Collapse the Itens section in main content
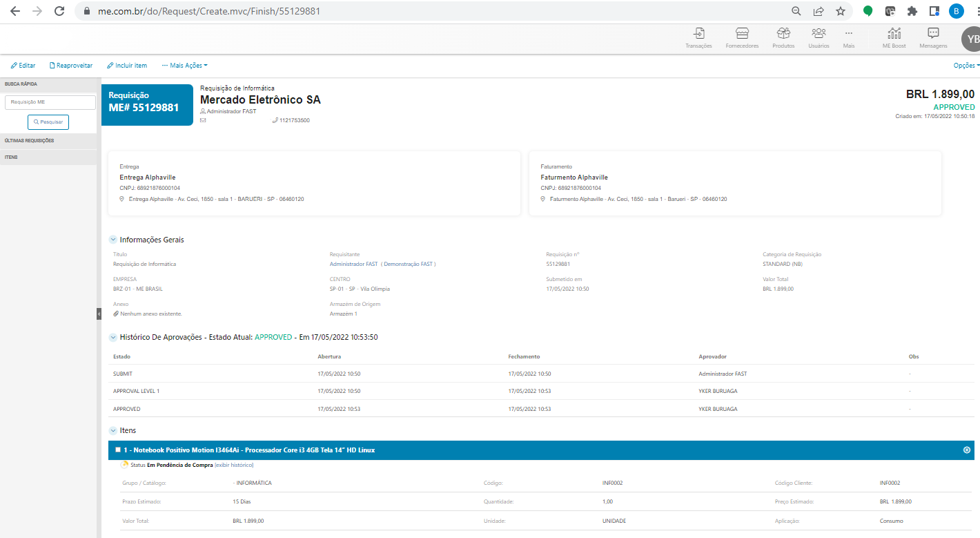 [x=113, y=430]
